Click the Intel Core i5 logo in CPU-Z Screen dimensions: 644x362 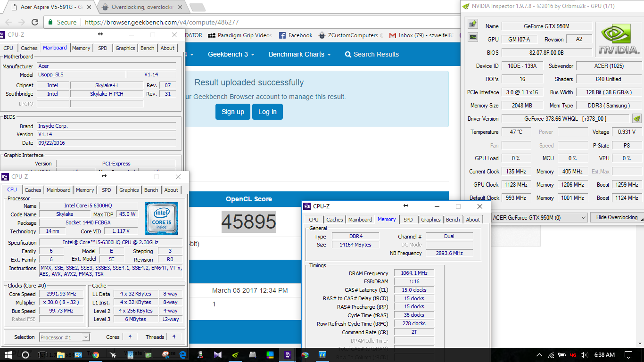click(x=162, y=218)
